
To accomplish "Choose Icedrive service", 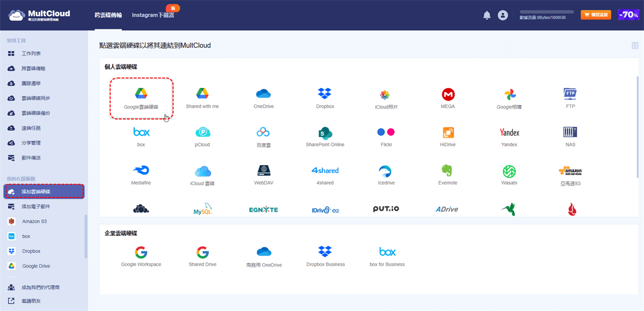I will coord(386,175).
